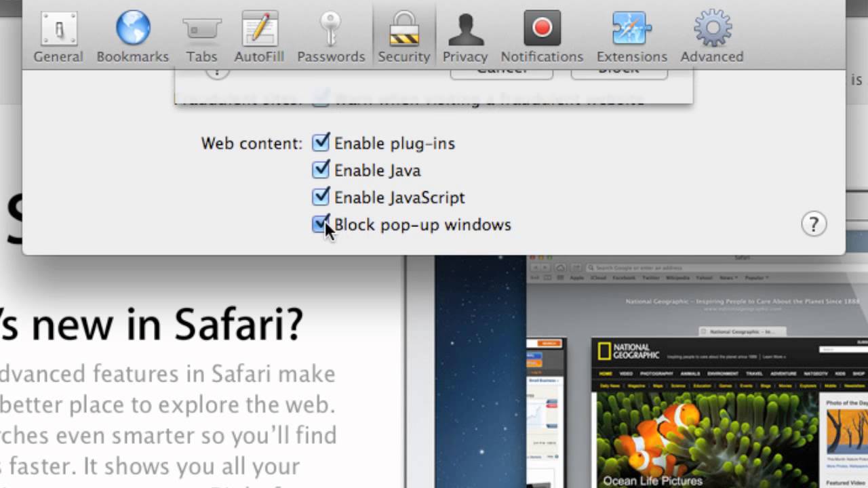The height and width of the screenshot is (488, 868).
Task: Click the What's new in Safari heading
Action: click(152, 325)
